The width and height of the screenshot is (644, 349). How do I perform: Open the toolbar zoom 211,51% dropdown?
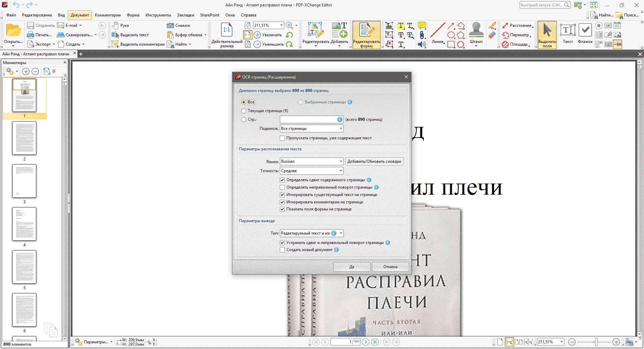click(x=281, y=26)
